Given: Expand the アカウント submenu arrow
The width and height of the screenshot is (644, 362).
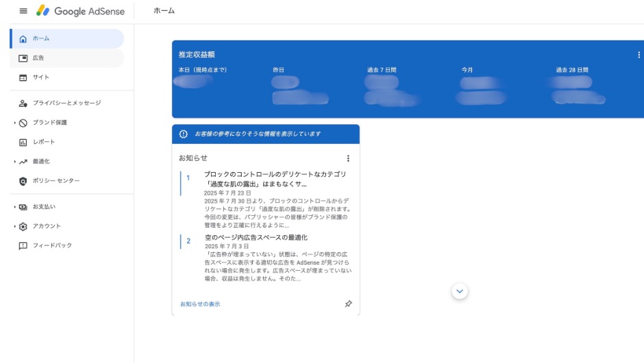Looking at the screenshot, I should point(15,226).
